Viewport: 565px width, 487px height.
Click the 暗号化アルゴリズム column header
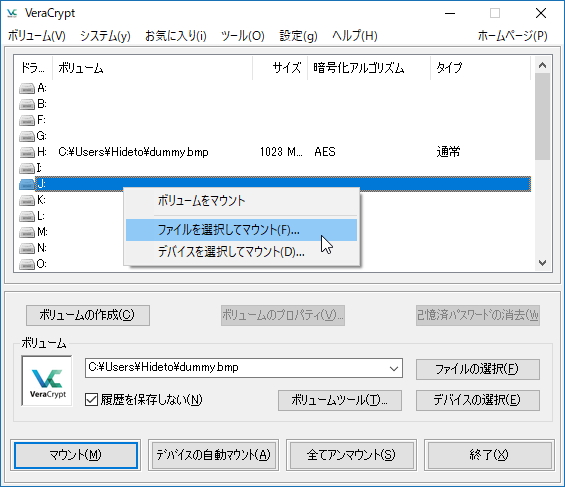click(369, 68)
